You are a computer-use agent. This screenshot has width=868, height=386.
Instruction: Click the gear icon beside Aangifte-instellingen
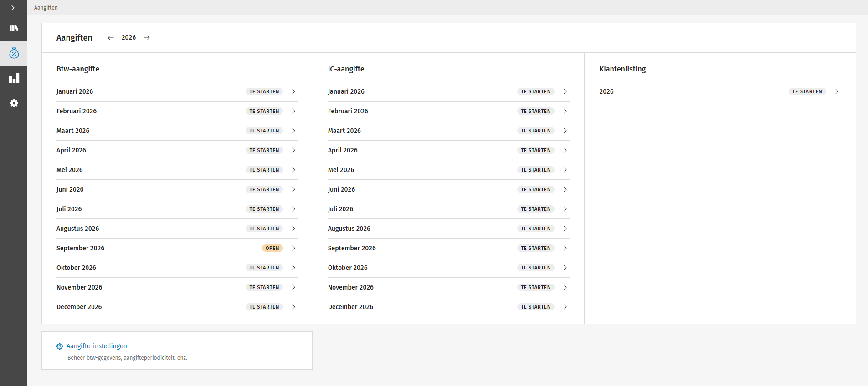pyautogui.click(x=60, y=346)
